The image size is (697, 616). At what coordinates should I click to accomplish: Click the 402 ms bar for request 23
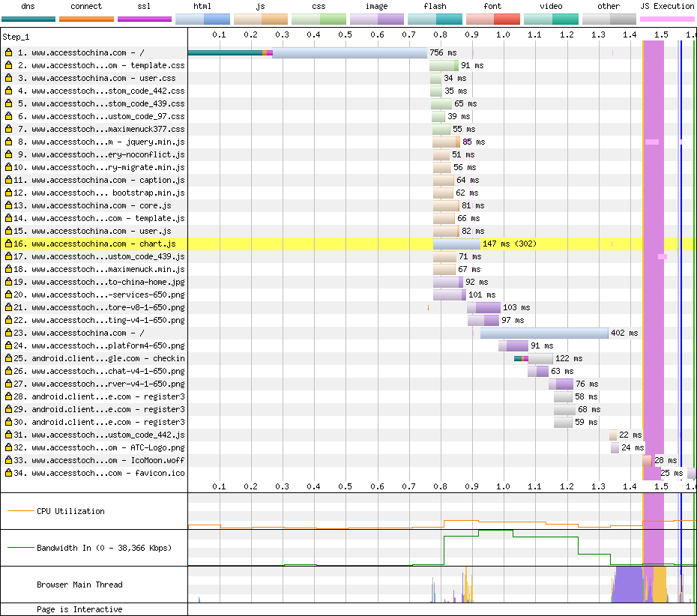pyautogui.click(x=544, y=333)
